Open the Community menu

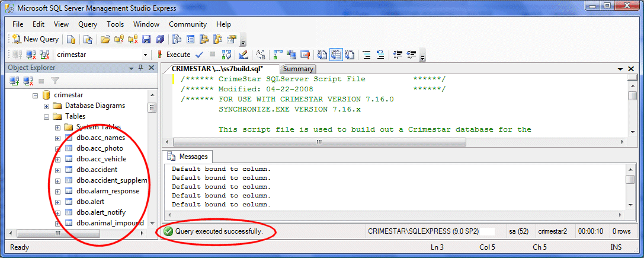tap(187, 24)
